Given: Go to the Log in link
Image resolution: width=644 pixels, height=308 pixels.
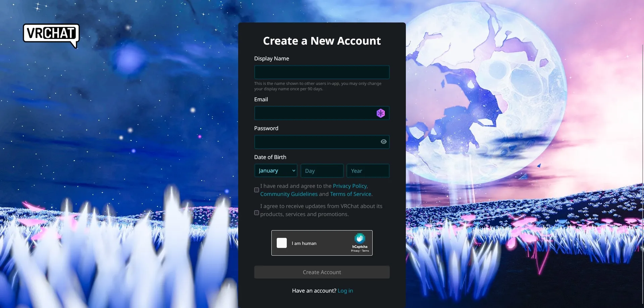Looking at the screenshot, I should pyautogui.click(x=345, y=291).
